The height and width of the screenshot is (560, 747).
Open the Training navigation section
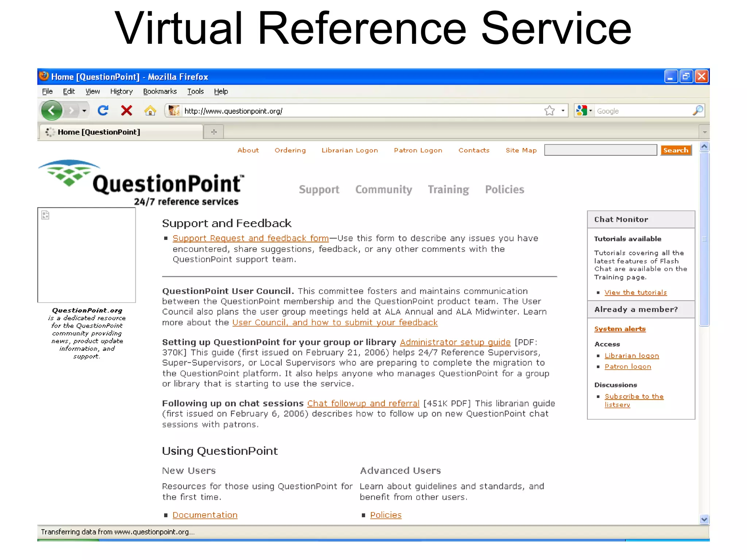pos(448,190)
